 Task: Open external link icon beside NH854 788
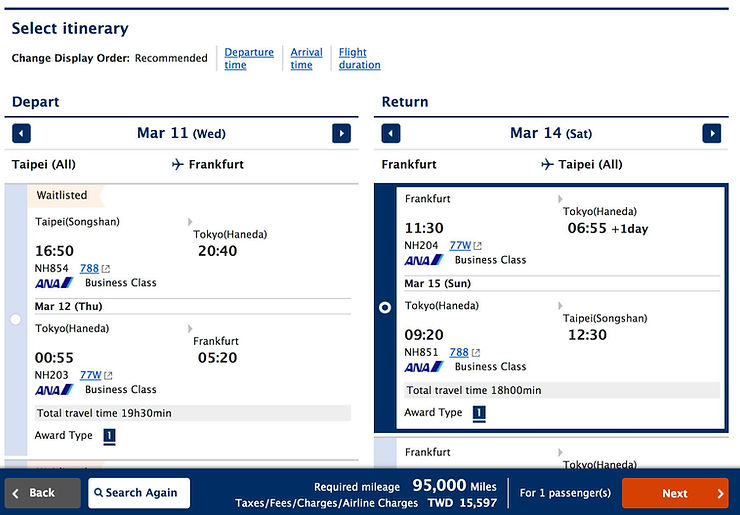point(106,269)
